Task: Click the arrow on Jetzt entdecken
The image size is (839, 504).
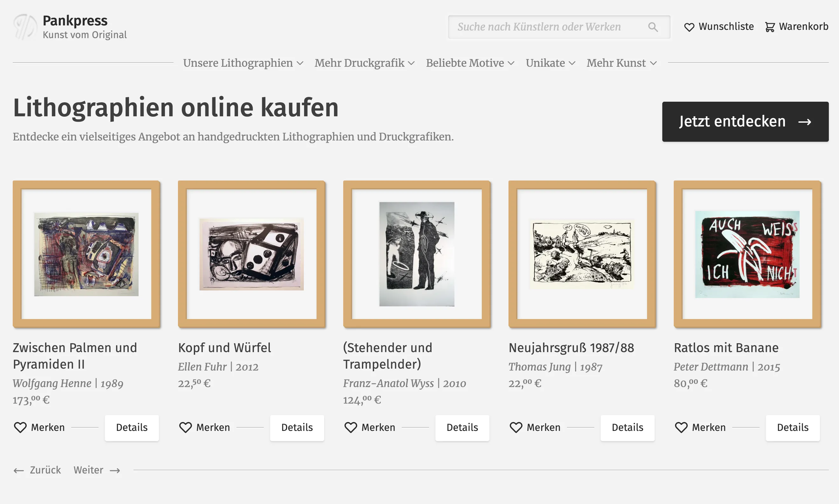Action: click(804, 122)
